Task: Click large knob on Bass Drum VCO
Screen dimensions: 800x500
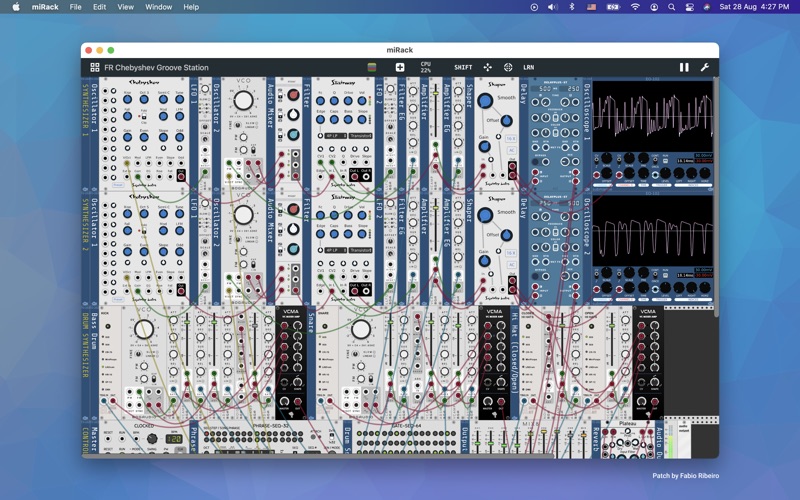Action: 144,330
